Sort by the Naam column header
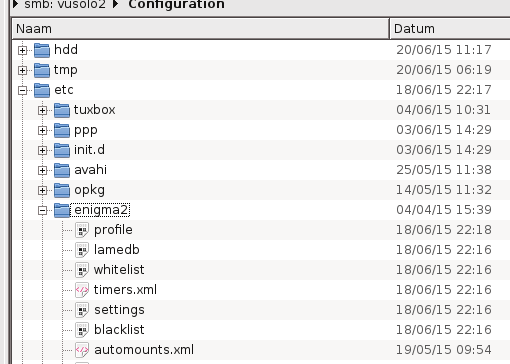The width and height of the screenshot is (510, 364). tap(200, 29)
